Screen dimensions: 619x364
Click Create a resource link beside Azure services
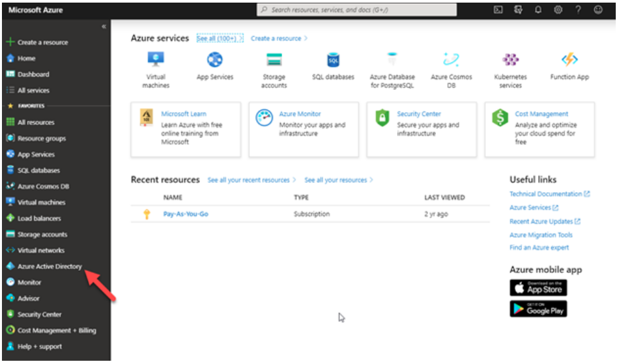[x=279, y=38]
